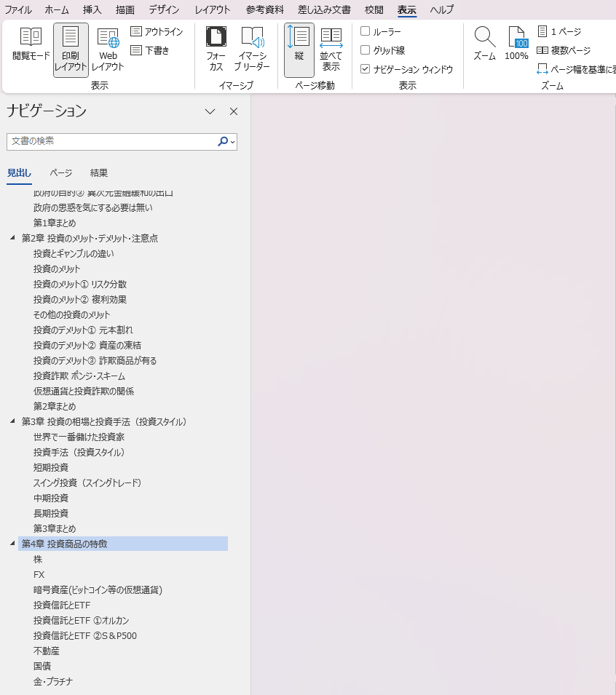Select 並べて表示 page movement
Viewport: 616px width, 695px height.
point(331,47)
